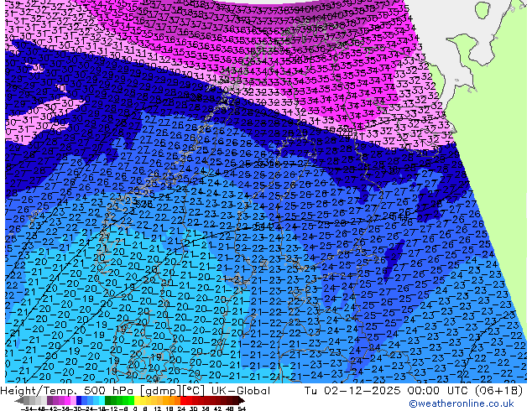
Task: Click the '[gdmp]' unit label
Action: [x=159, y=391]
